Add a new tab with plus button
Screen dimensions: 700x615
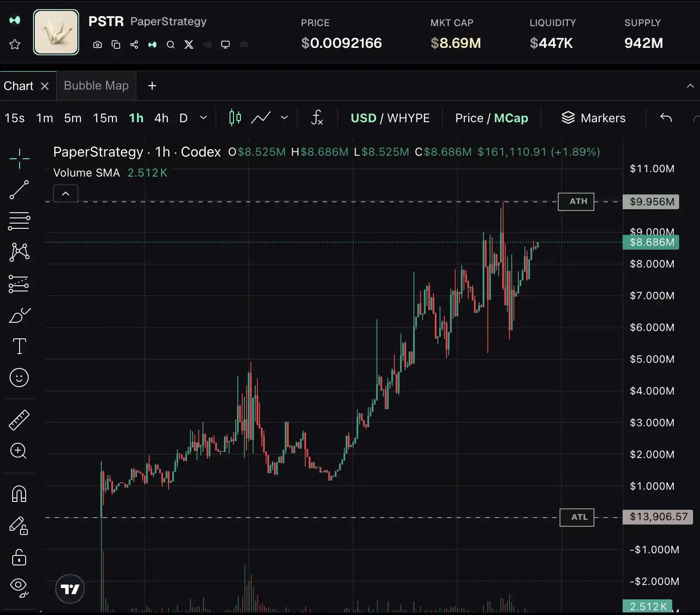point(152,86)
